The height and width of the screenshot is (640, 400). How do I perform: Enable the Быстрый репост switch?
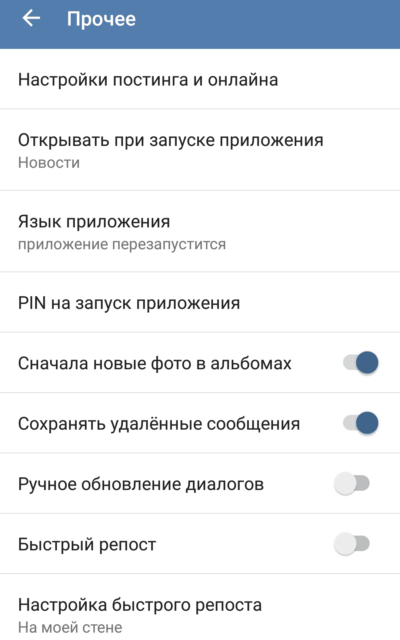[x=352, y=544]
